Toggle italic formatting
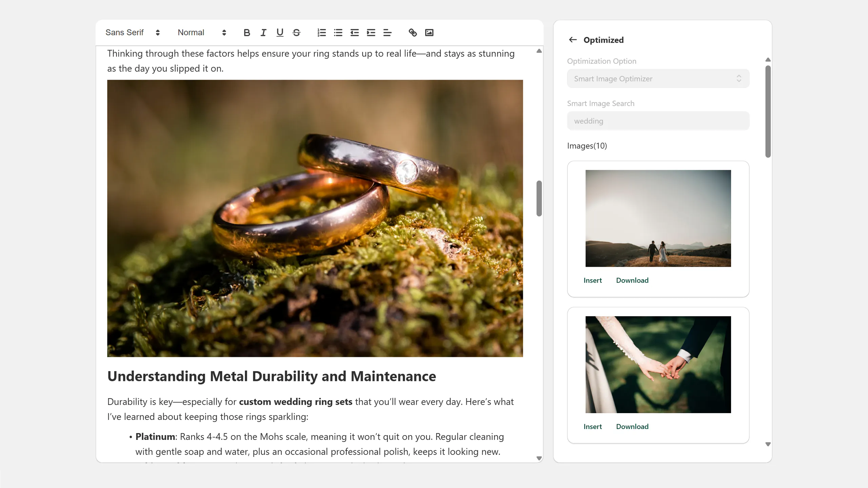Image resolution: width=868 pixels, height=488 pixels. [263, 33]
